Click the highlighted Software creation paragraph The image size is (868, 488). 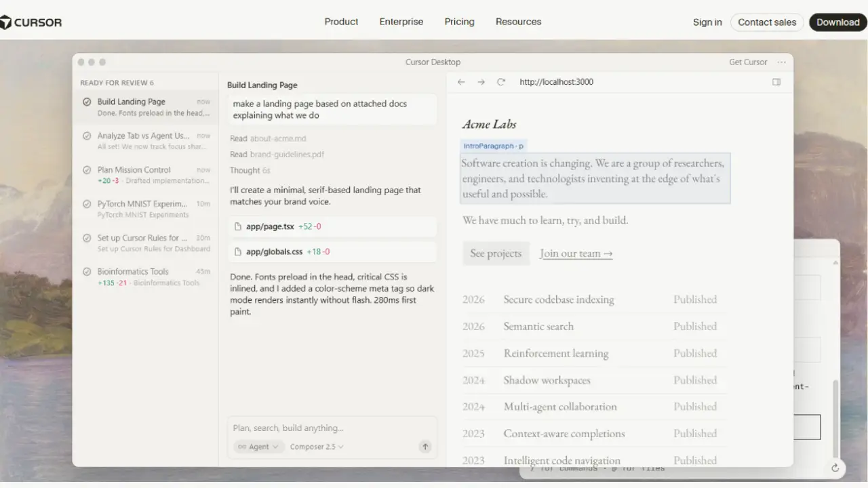(x=595, y=178)
